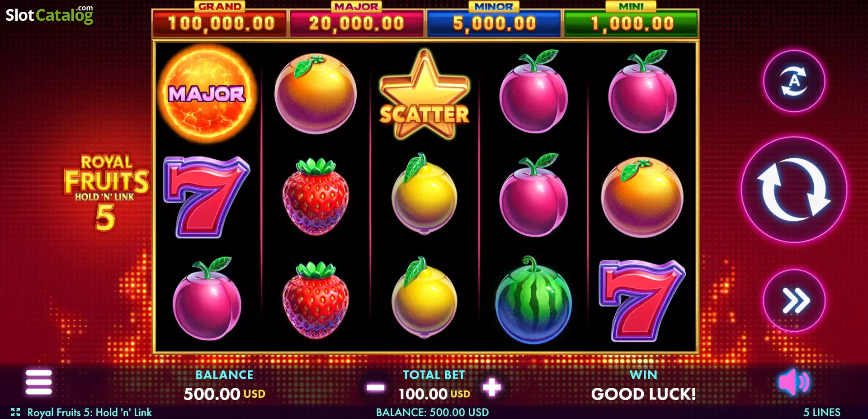Click the large spin button
868x419 pixels.
click(794, 190)
